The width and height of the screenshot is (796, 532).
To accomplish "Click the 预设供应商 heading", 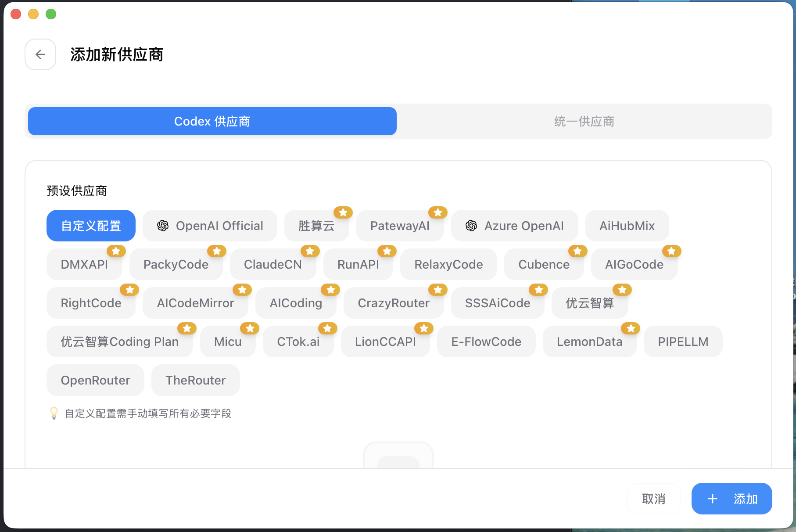I will tap(77, 191).
